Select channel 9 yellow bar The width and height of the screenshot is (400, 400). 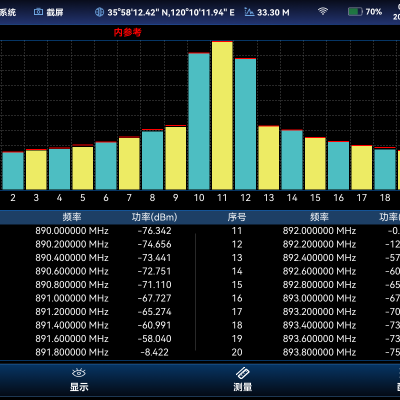tap(176, 158)
